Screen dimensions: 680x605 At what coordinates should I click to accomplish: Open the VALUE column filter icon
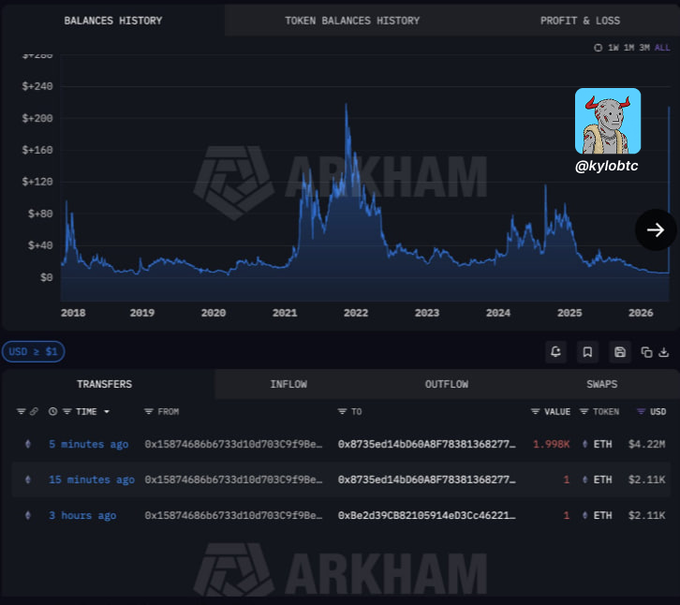(535, 411)
